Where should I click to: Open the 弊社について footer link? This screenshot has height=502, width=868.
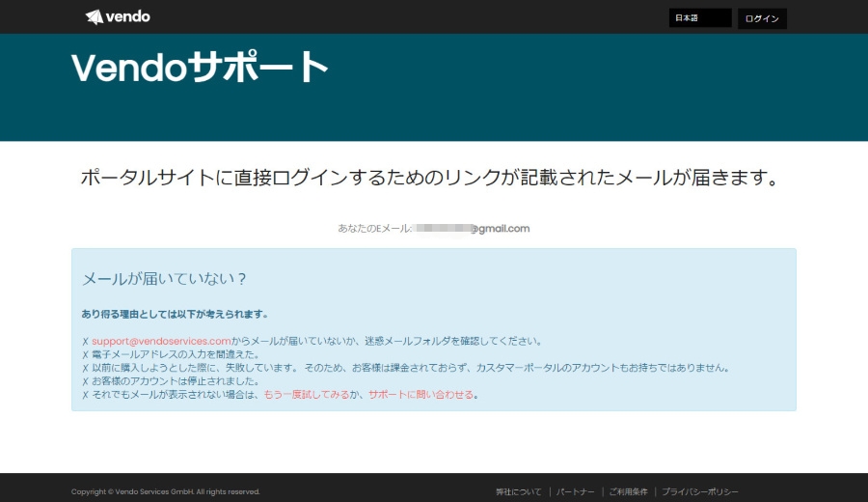point(518,491)
